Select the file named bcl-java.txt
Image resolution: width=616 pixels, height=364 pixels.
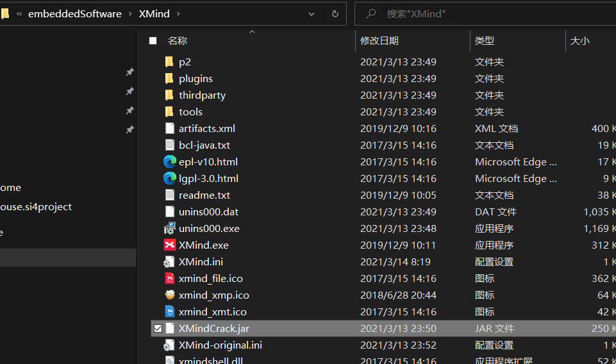click(x=204, y=145)
